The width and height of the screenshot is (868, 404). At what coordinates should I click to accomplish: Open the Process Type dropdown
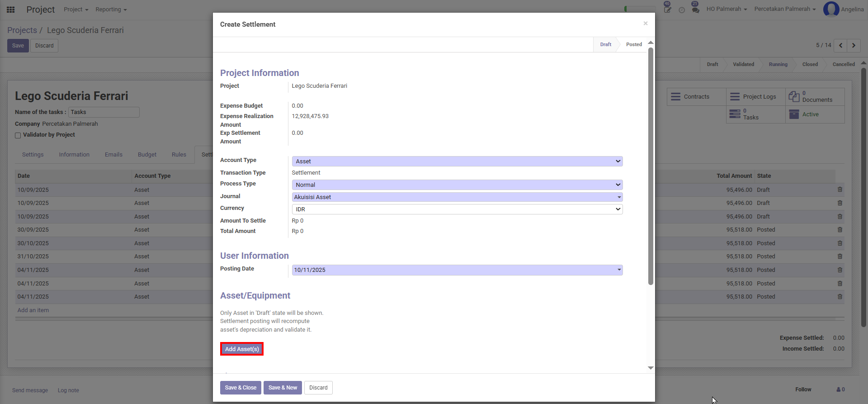457,185
